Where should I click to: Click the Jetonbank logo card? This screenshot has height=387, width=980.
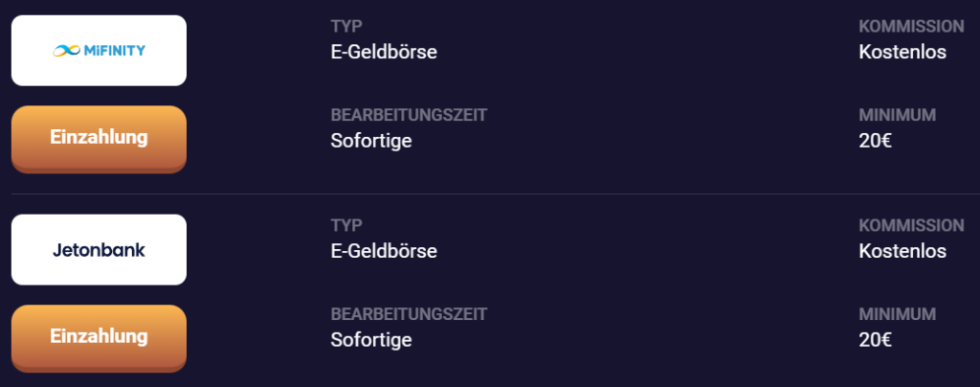point(99,249)
